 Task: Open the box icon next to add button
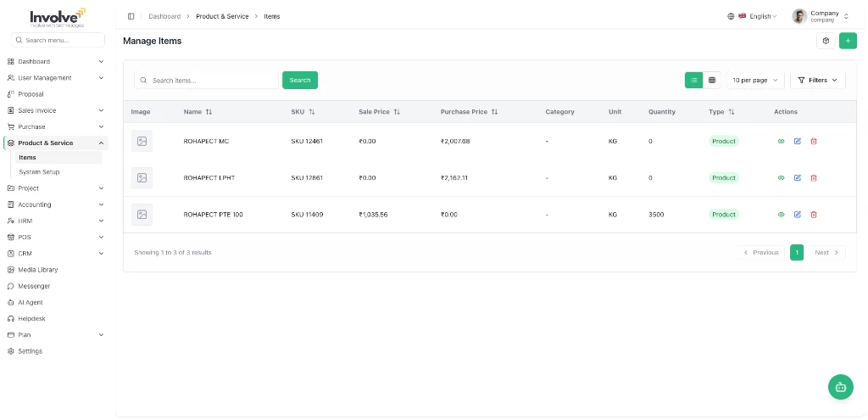pos(826,41)
